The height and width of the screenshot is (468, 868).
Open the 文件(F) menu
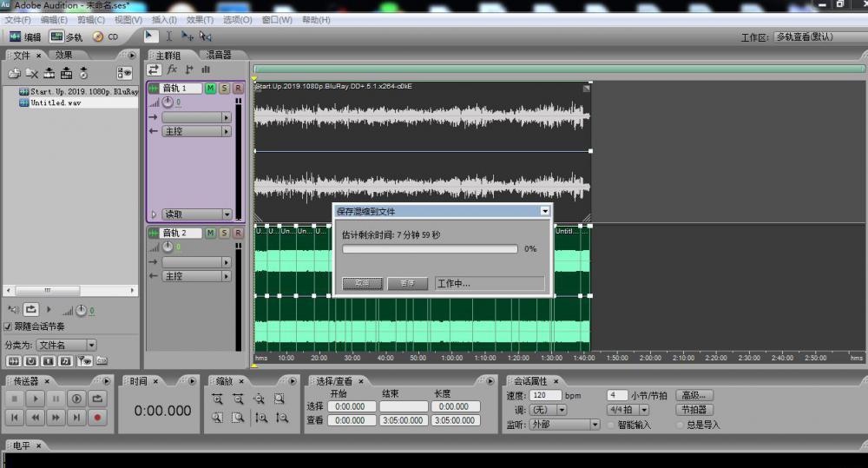(x=17, y=20)
